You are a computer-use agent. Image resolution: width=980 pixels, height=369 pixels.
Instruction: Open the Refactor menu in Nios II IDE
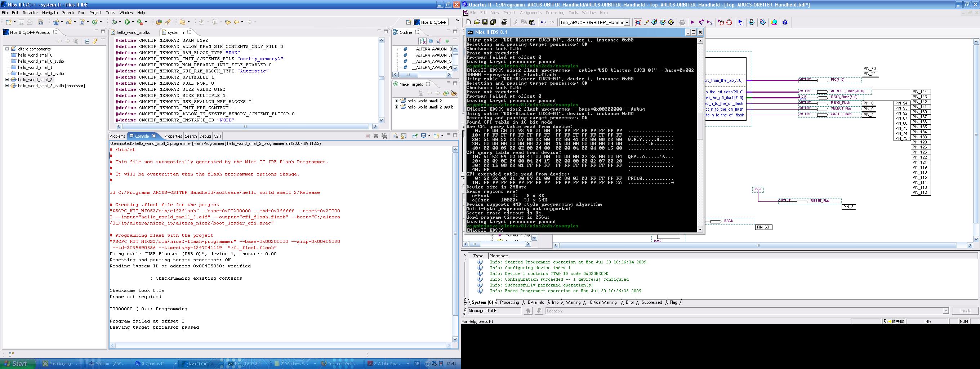tap(30, 13)
